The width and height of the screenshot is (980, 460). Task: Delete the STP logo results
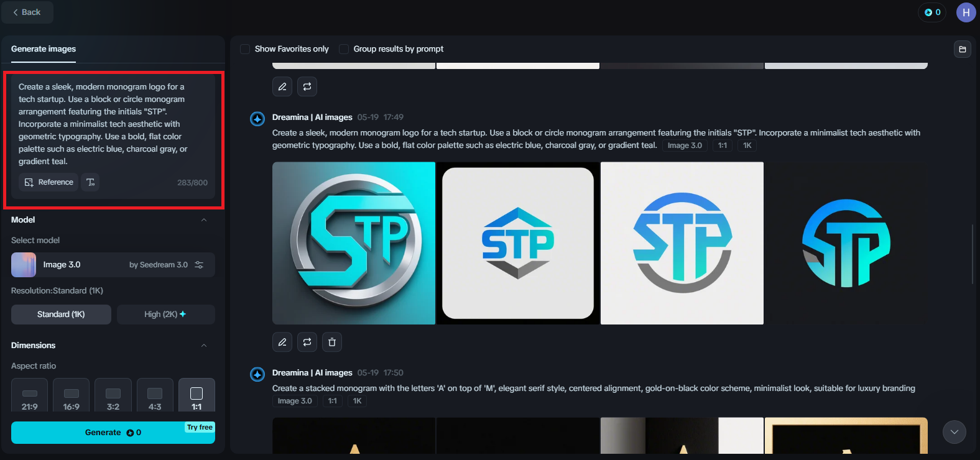[x=332, y=342]
